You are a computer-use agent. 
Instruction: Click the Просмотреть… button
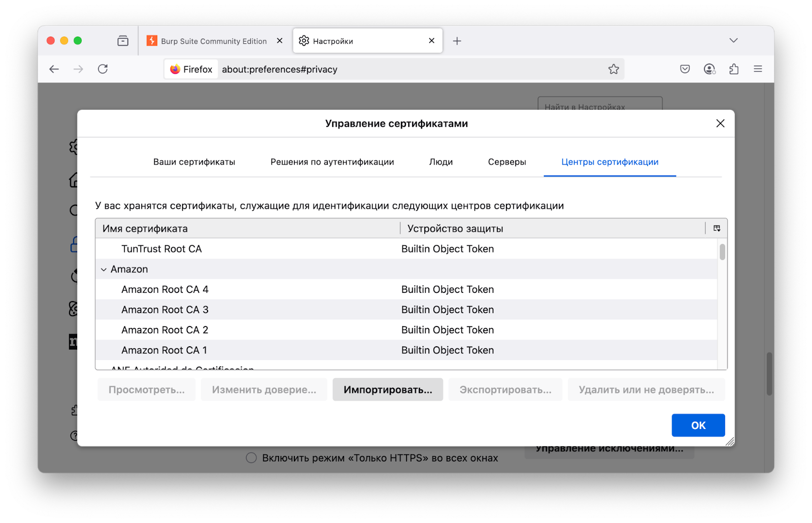[147, 389]
